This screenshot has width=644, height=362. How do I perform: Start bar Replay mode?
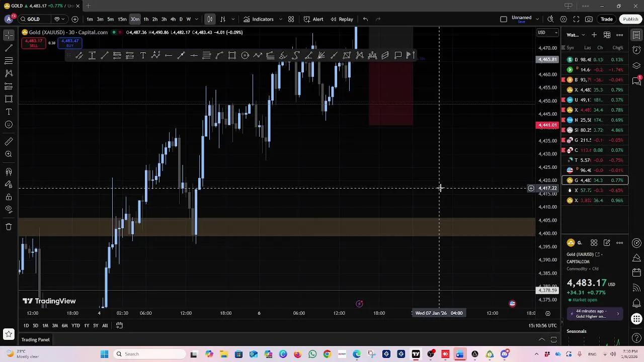tap(342, 19)
